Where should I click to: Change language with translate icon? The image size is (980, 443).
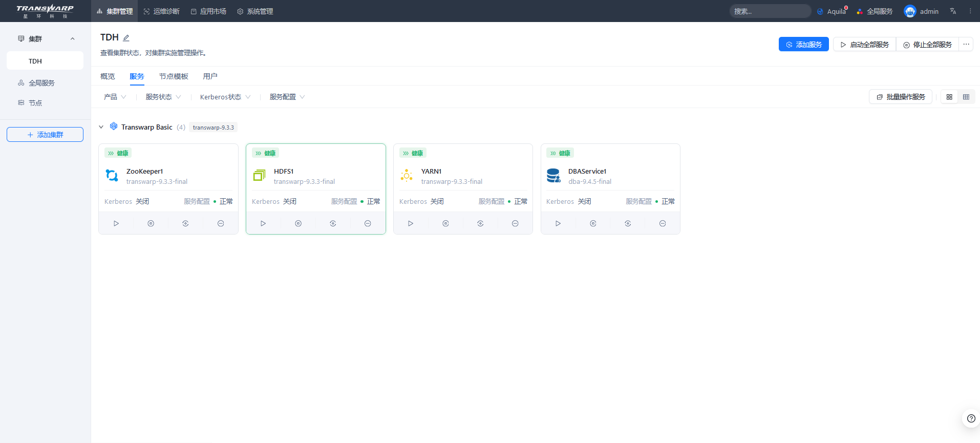(953, 11)
